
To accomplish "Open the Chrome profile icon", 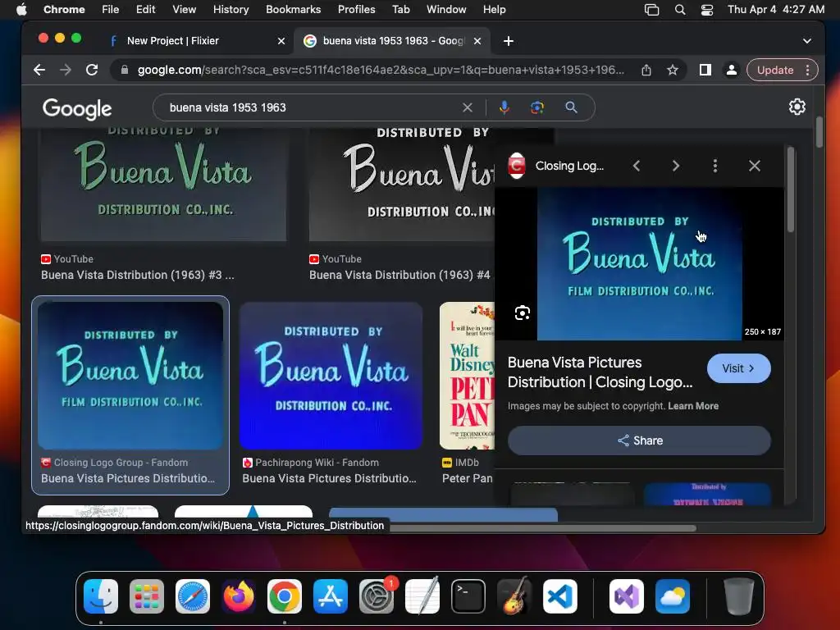I will point(731,70).
